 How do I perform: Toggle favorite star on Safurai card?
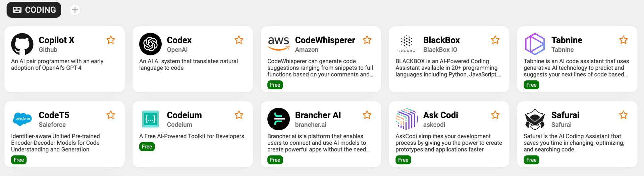point(623,115)
